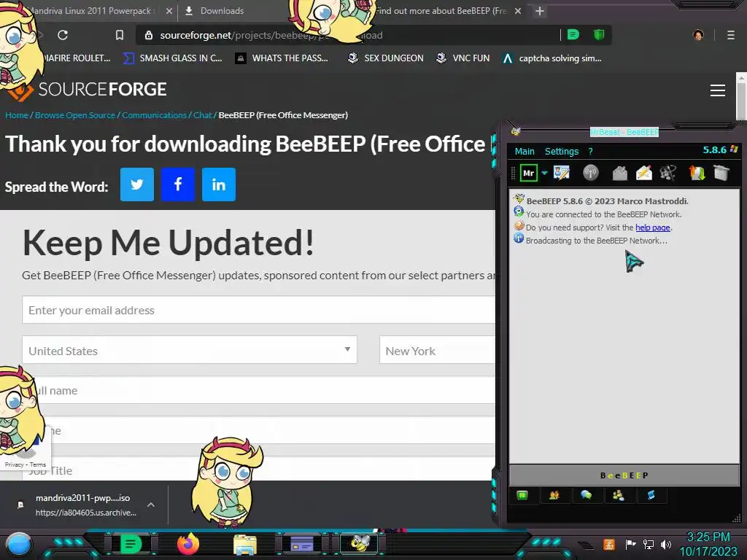
Task: Expand the status dropdown arrow beside Mr avatar
Action: pos(544,173)
